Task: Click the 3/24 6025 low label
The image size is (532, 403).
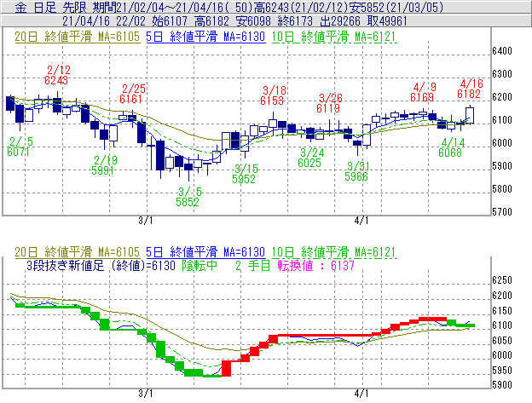Action: coord(310,158)
